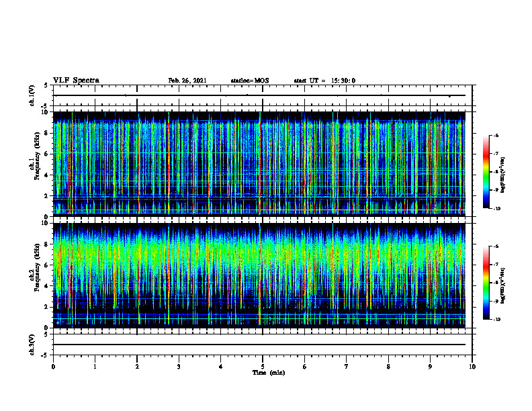Click time axis tick label "0"
This screenshot has width=532, height=411.
[53, 367]
